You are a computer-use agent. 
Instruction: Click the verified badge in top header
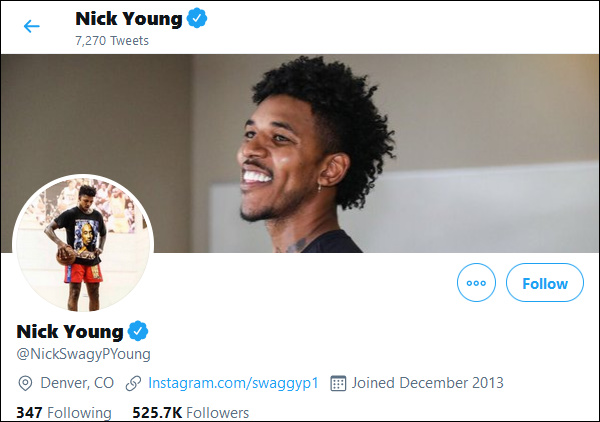(197, 18)
